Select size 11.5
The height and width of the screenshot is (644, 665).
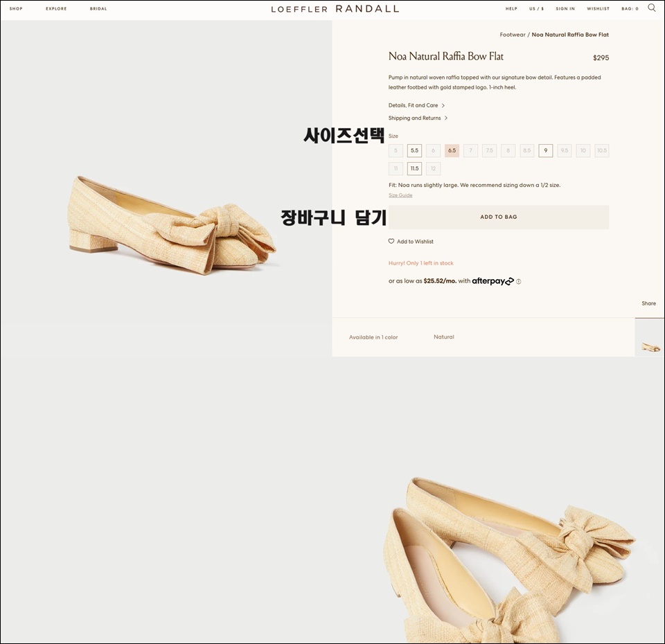(x=414, y=169)
